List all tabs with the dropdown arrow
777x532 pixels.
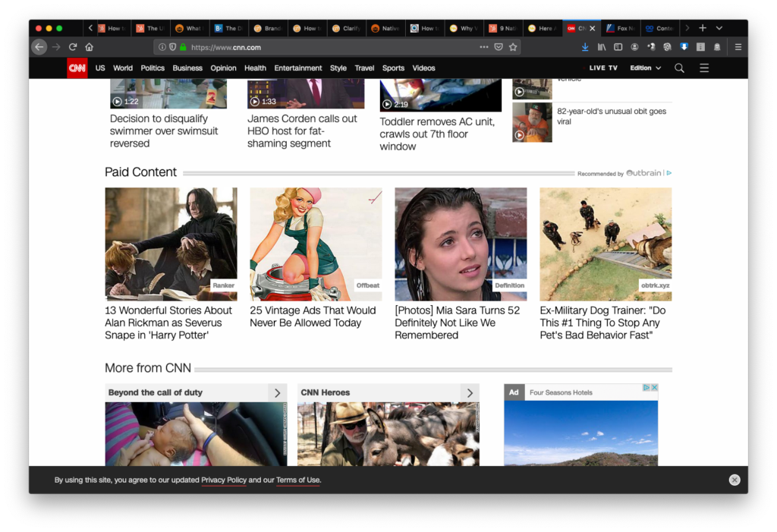(719, 28)
